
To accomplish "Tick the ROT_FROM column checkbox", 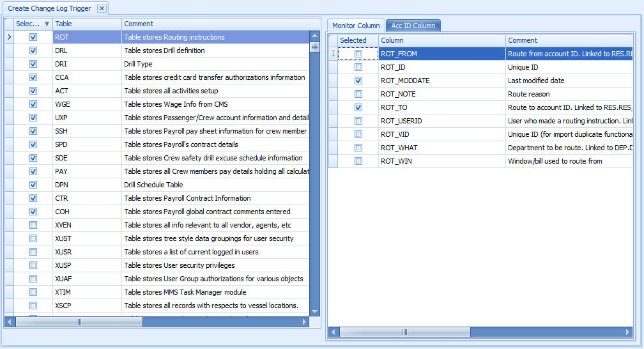I will click(x=358, y=54).
